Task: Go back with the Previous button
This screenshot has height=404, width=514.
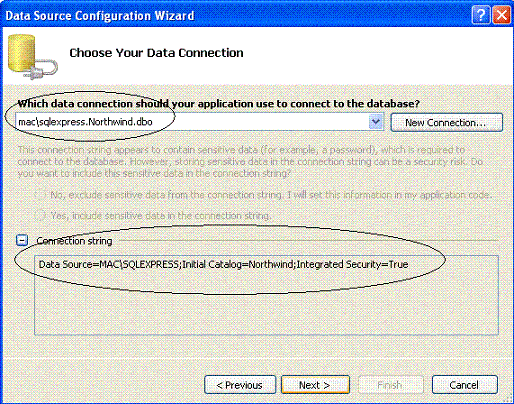Action: [240, 385]
